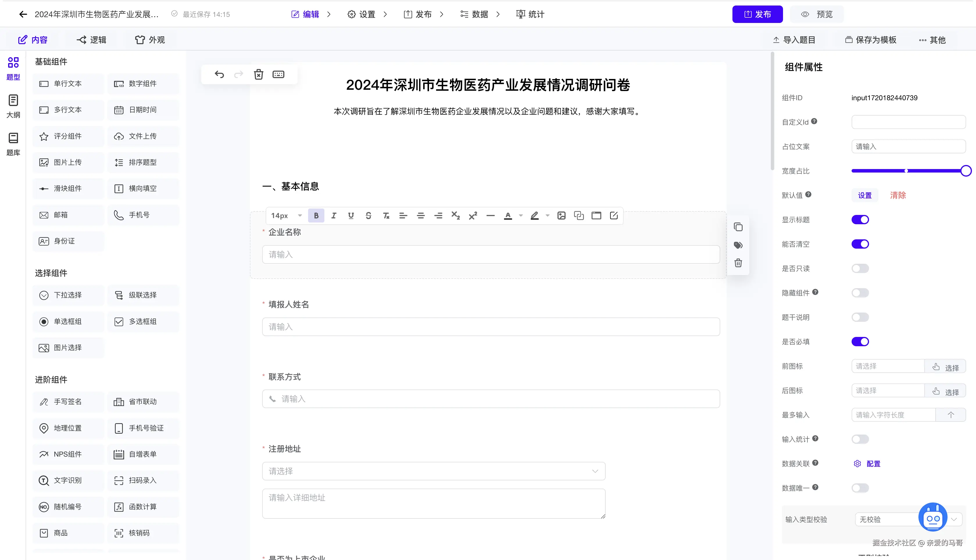Click the insert image icon in toolbar

click(x=562, y=216)
